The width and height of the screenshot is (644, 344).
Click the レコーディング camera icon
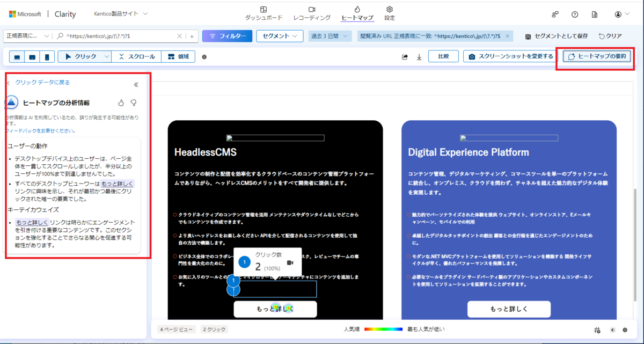pyautogui.click(x=312, y=9)
